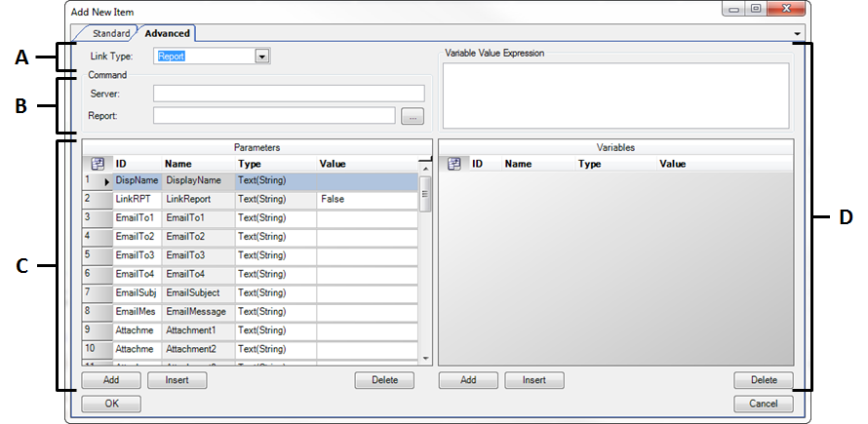Click the LinkReport Value cell showing False

(x=367, y=200)
